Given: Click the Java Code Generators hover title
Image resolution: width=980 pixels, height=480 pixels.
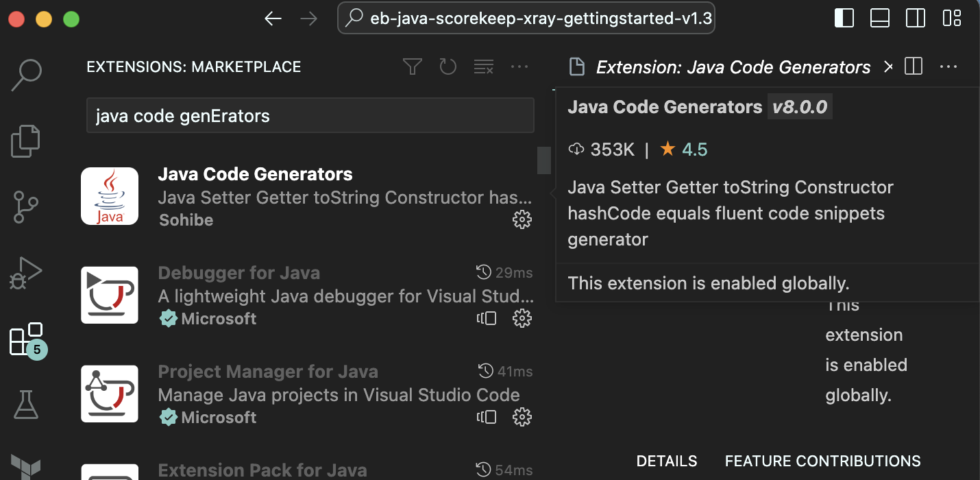Looking at the screenshot, I should pos(665,107).
